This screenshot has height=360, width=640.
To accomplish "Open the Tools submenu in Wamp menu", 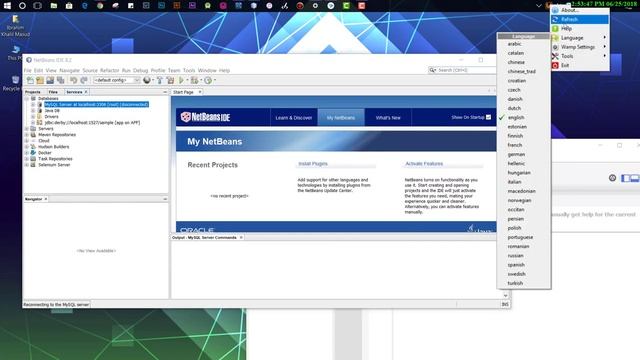I will tap(580, 56).
